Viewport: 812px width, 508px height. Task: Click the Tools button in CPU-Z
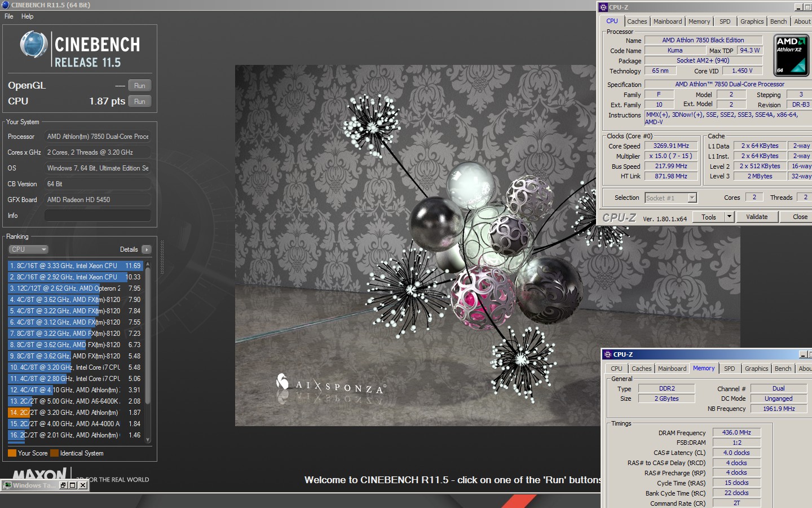click(709, 217)
